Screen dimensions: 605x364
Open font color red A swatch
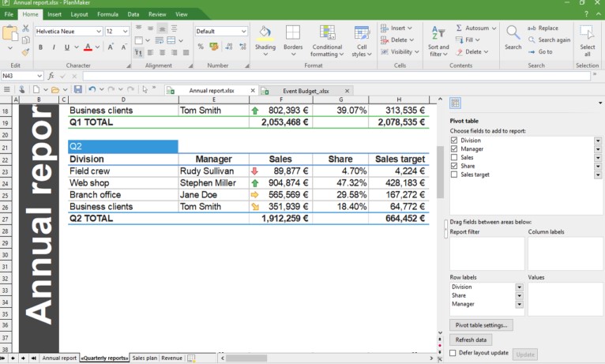[88, 47]
